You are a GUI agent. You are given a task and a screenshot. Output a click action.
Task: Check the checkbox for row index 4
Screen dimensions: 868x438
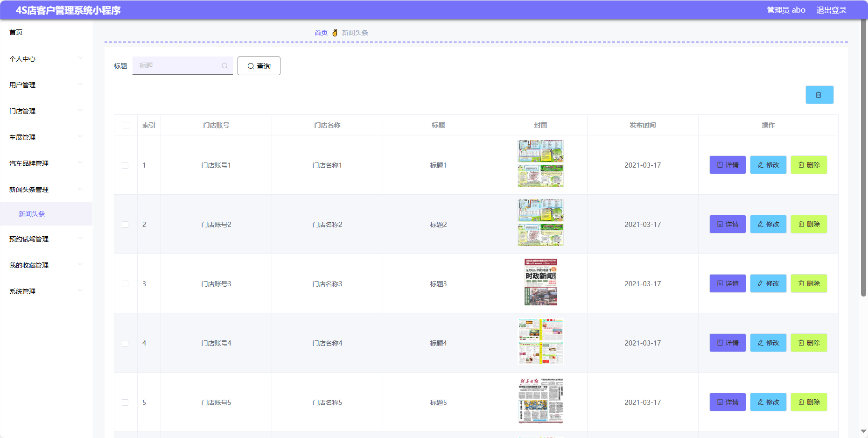[125, 343]
